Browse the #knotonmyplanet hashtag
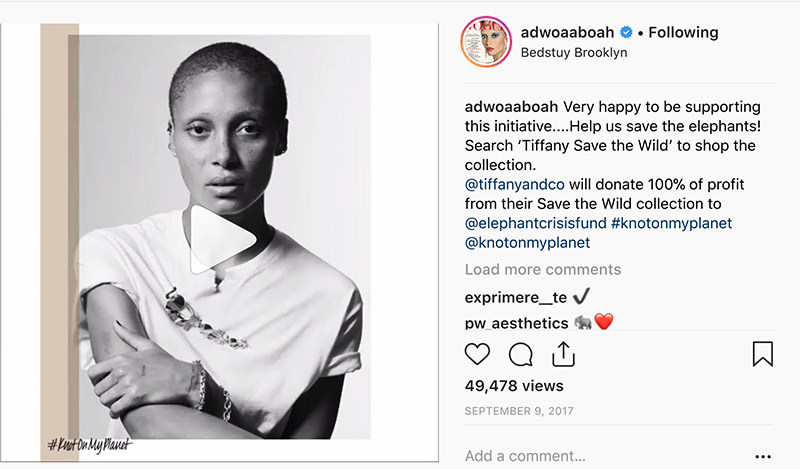 [x=671, y=223]
